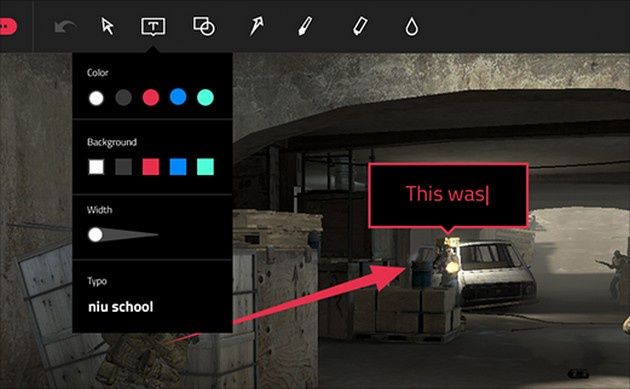Set background to blue square

click(x=178, y=167)
